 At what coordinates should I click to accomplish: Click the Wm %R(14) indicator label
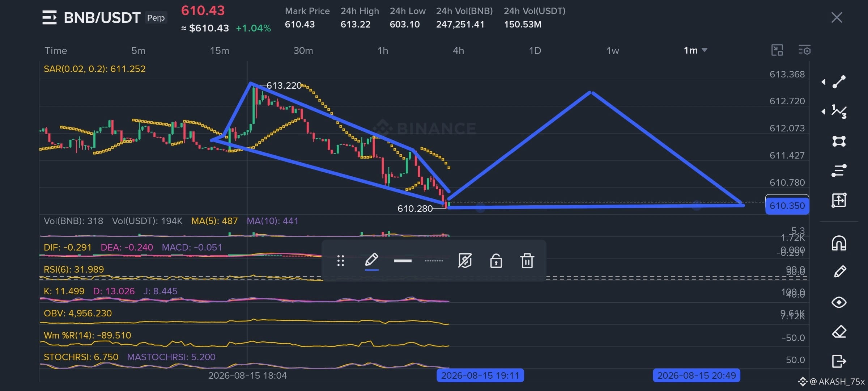click(x=87, y=335)
